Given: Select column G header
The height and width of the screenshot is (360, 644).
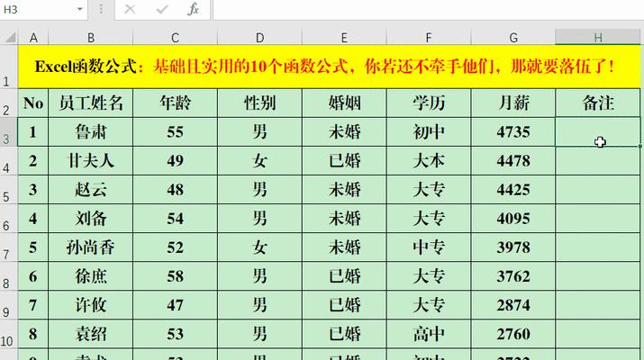Looking at the screenshot, I should tap(513, 38).
